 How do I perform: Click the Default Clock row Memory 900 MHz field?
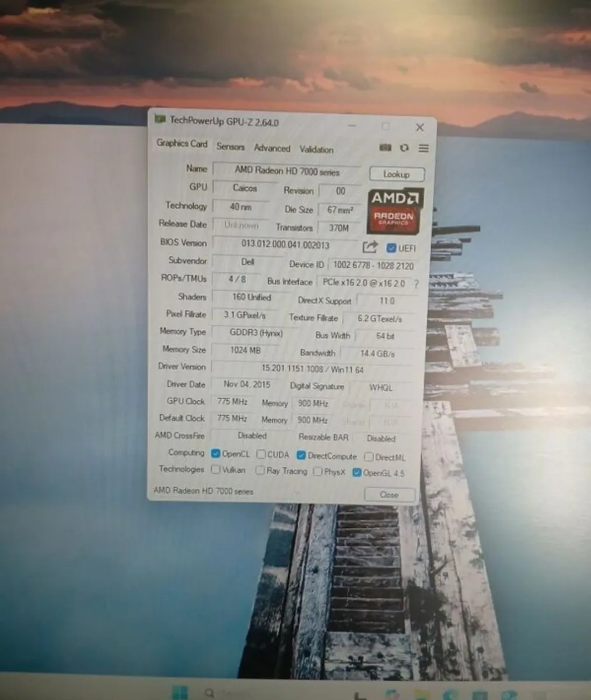(x=312, y=420)
